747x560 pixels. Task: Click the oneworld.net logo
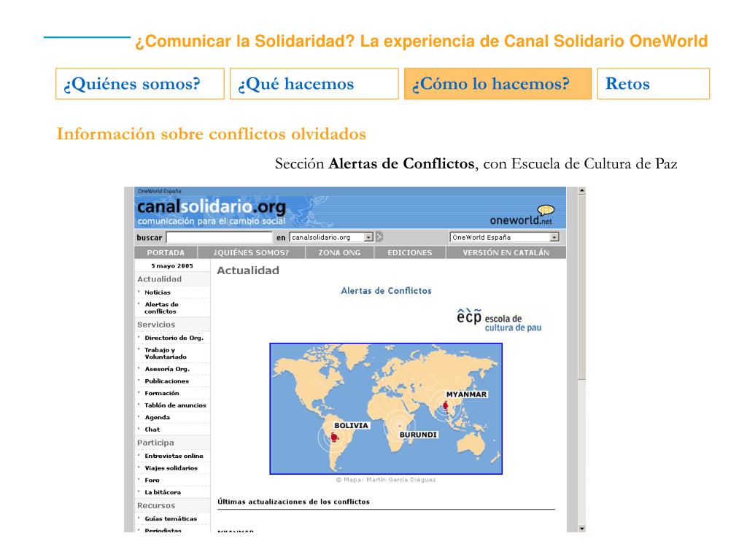[522, 216]
